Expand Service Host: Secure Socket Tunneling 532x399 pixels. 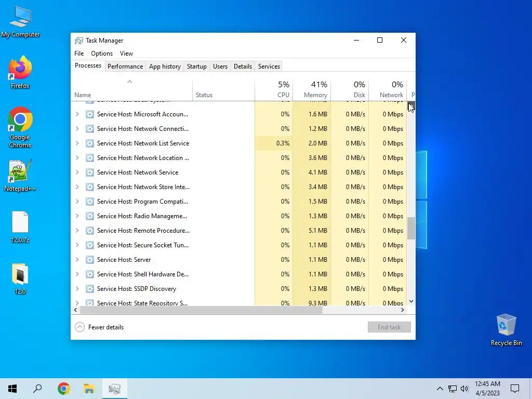(x=77, y=245)
